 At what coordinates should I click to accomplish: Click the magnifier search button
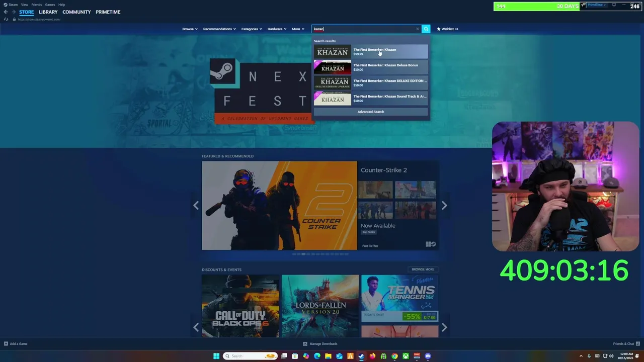coord(426,29)
